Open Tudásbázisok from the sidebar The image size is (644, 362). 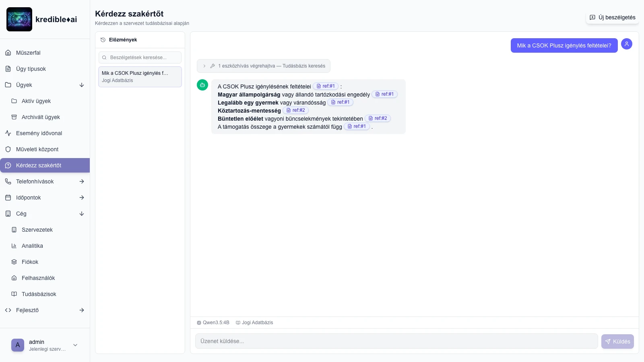click(x=39, y=294)
